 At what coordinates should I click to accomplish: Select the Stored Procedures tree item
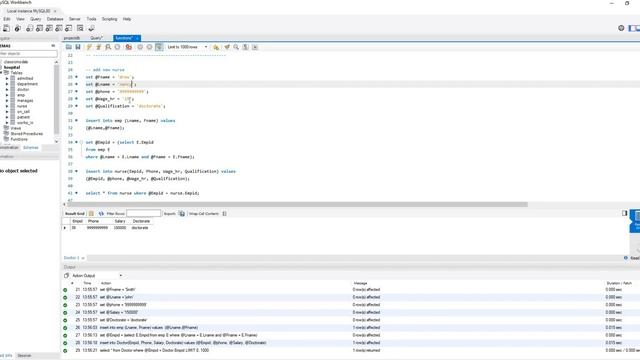[27, 133]
